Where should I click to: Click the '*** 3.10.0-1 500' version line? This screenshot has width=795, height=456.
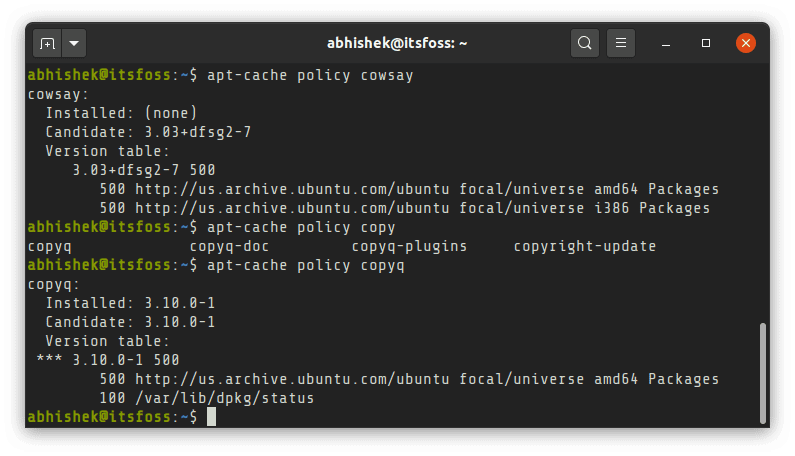click(x=107, y=360)
